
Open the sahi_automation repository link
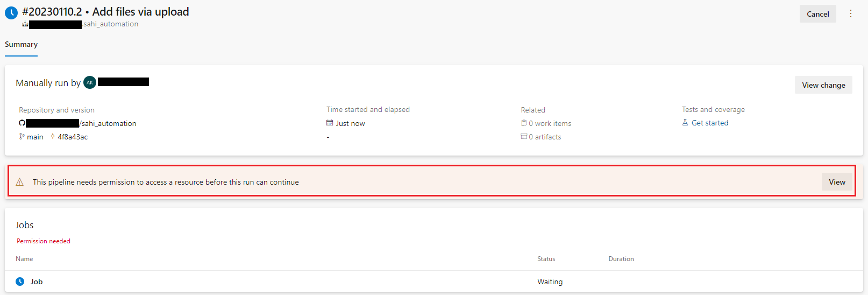(109, 123)
